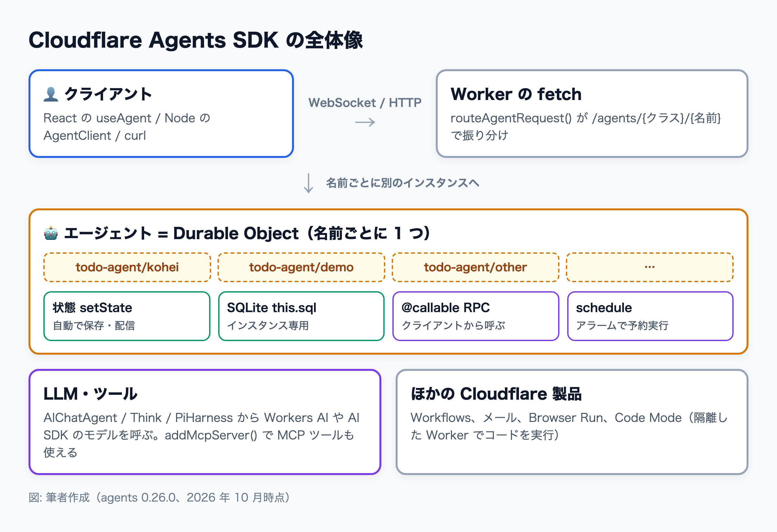Click the schedule title
777x532 pixels.
[x=604, y=308]
